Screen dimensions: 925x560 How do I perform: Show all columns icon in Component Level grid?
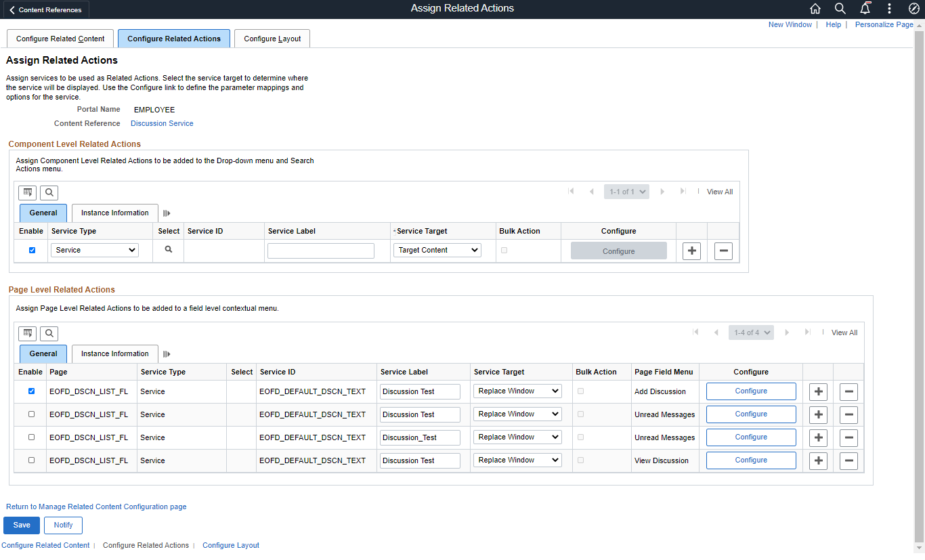pyautogui.click(x=167, y=213)
